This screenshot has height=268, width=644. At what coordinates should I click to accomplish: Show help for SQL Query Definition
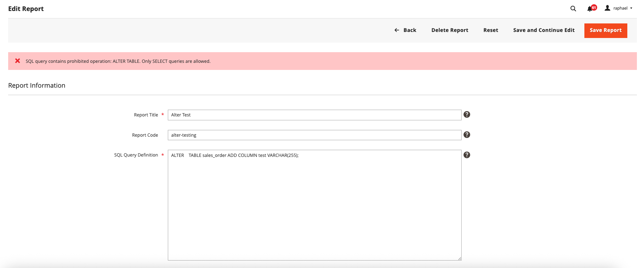click(467, 155)
